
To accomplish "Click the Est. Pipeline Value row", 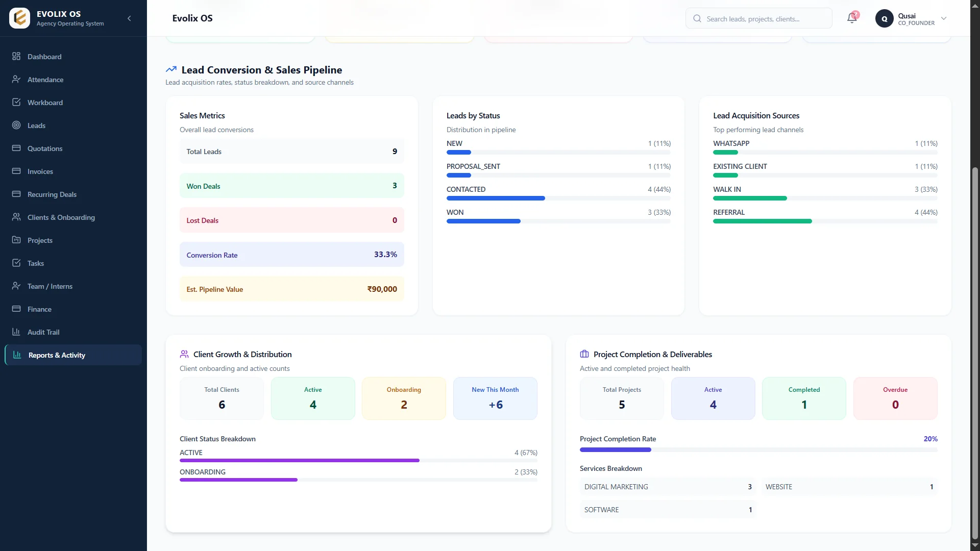I will point(291,289).
